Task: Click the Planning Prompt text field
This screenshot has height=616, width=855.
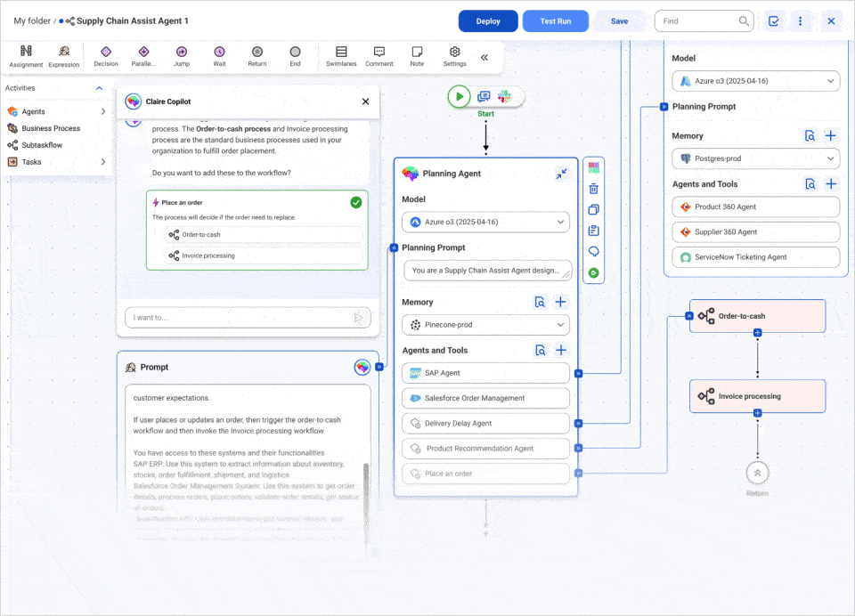Action: (488, 271)
